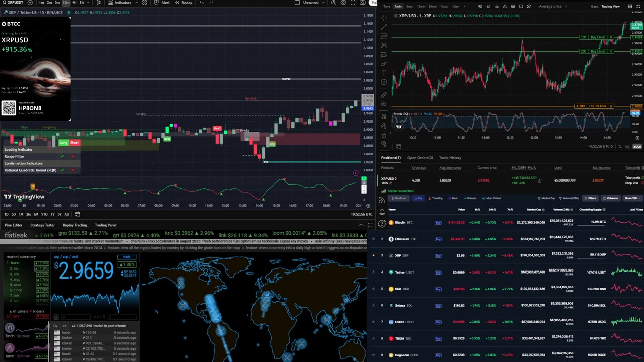Image resolution: width=644 pixels, height=362 pixels.
Task: Collapse the bottom panel chevron
Action: pyautogui.click(x=361, y=225)
